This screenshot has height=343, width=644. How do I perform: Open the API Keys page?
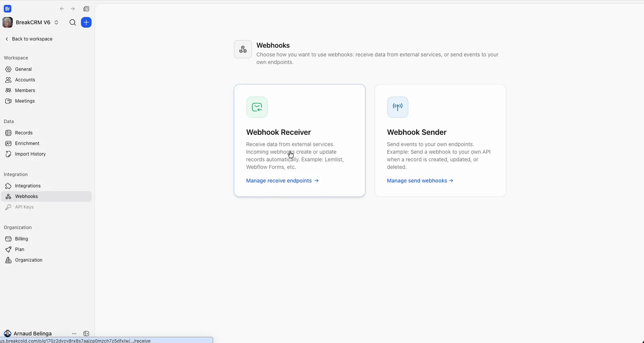point(46,207)
